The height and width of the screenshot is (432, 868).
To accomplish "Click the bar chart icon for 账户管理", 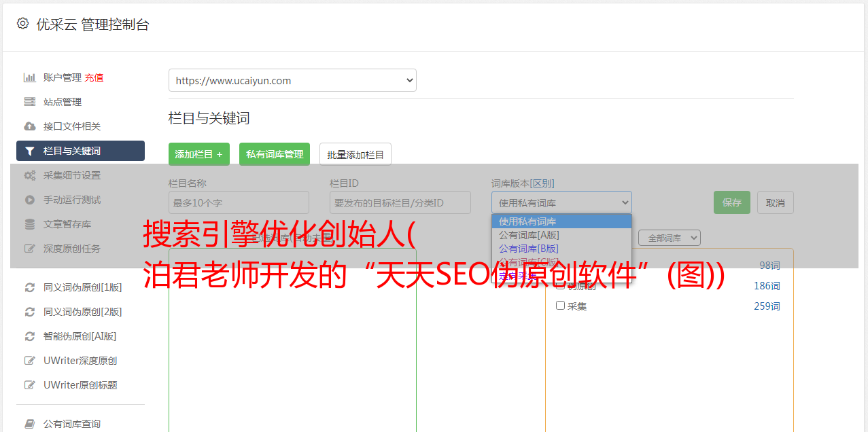I will coord(30,77).
